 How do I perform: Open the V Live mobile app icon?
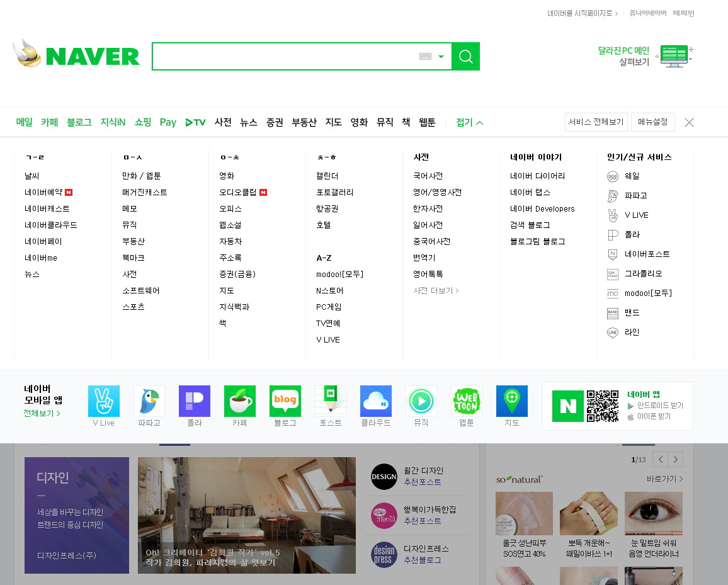pyautogui.click(x=103, y=401)
